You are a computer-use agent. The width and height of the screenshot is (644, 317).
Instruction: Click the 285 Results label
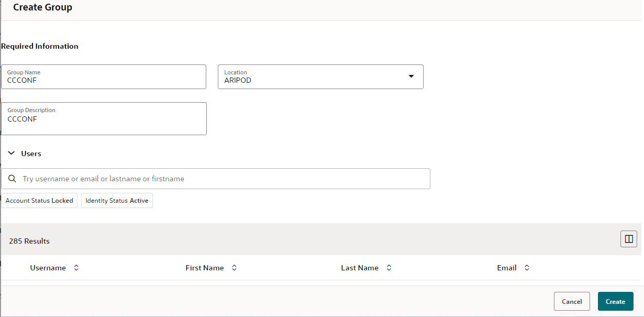tap(29, 241)
